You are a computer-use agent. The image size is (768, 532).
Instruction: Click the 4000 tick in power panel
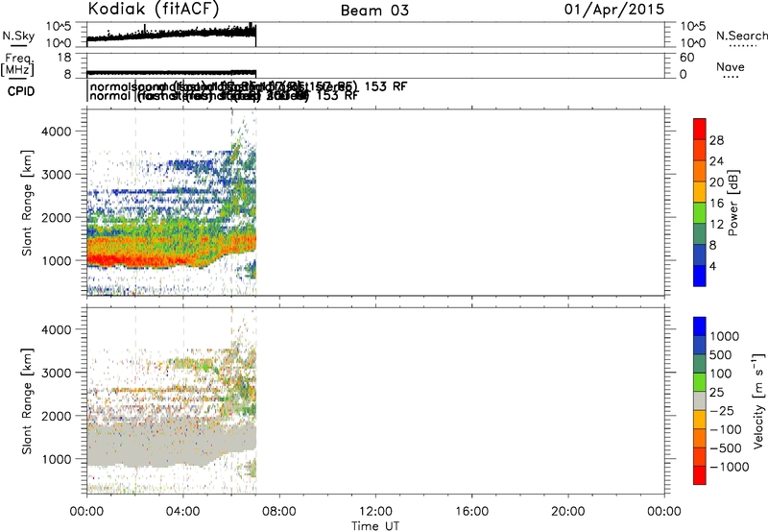(x=57, y=132)
